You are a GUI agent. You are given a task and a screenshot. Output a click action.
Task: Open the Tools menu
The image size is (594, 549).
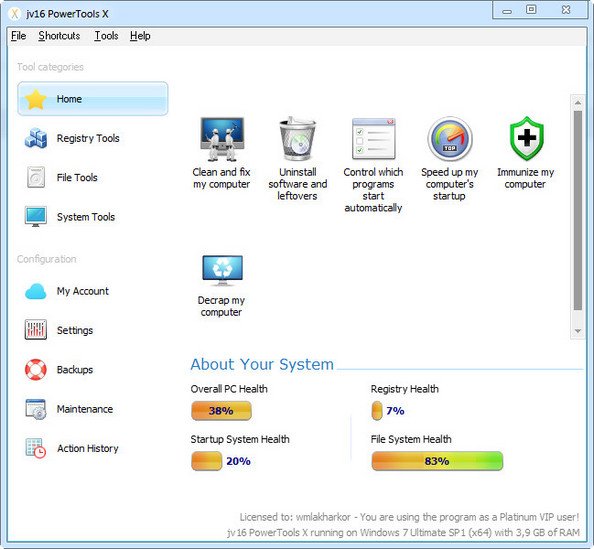click(x=106, y=36)
